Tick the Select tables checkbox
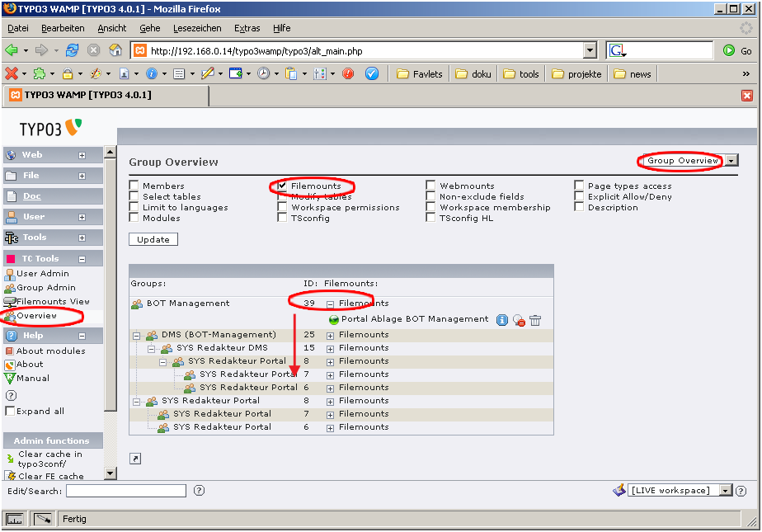The image size is (762, 532). coord(134,195)
